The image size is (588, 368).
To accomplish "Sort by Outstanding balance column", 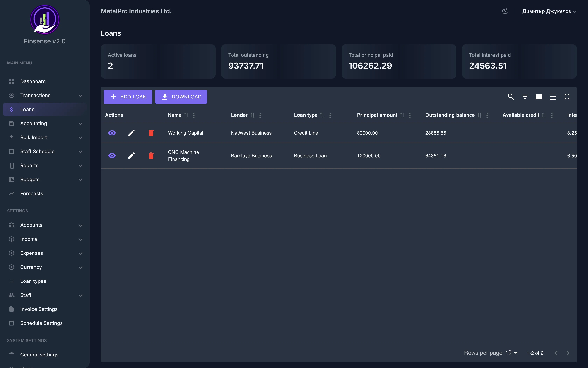I will [479, 115].
